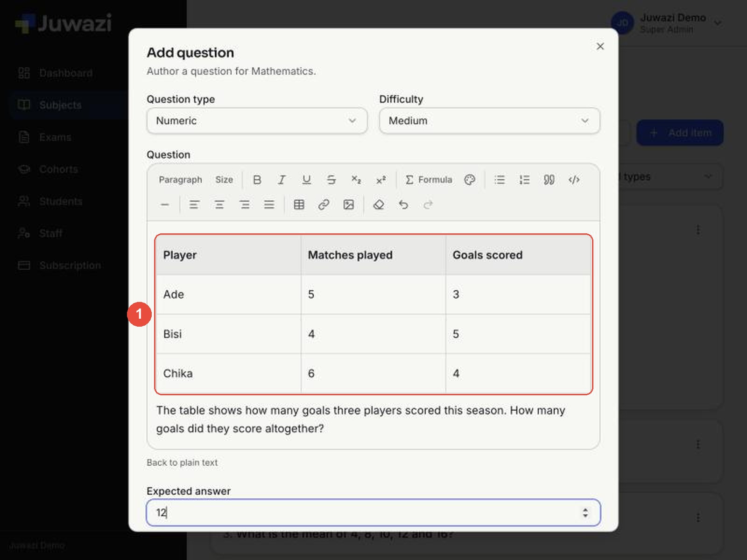Insert a hyperlink
The image size is (747, 560).
coord(324,205)
